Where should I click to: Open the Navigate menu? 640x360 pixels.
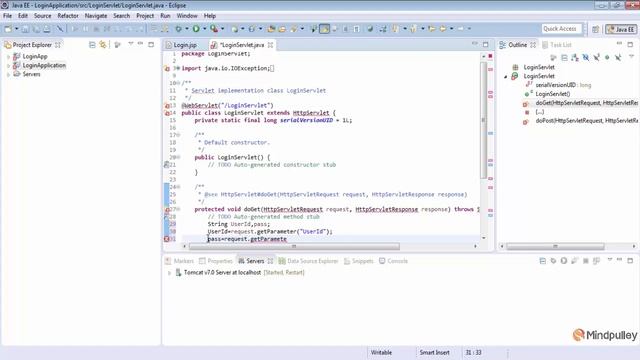[x=96, y=16]
